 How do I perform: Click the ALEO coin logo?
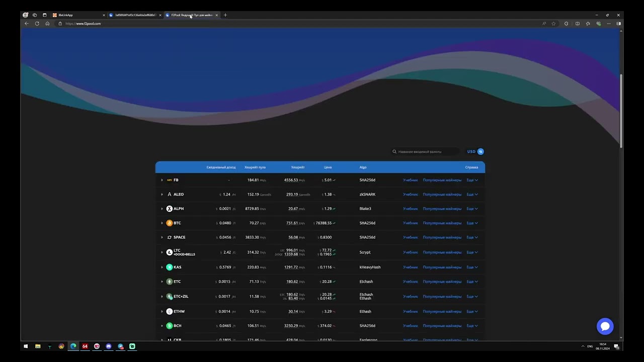coord(170,194)
